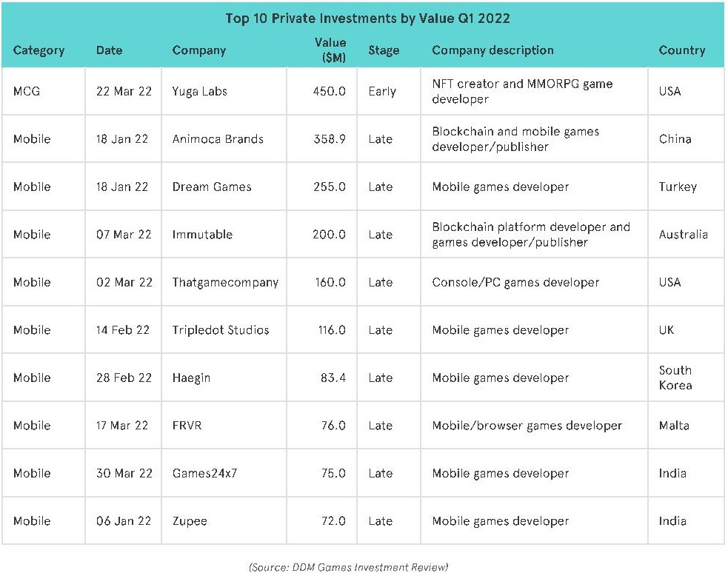Click the Category column header
Viewport: 728px width, 573px height.
click(x=39, y=50)
